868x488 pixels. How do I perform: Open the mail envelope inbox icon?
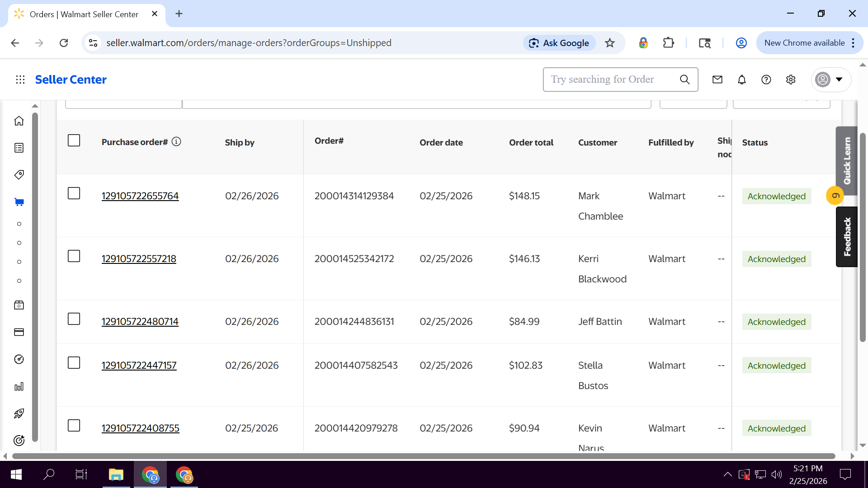(x=717, y=80)
